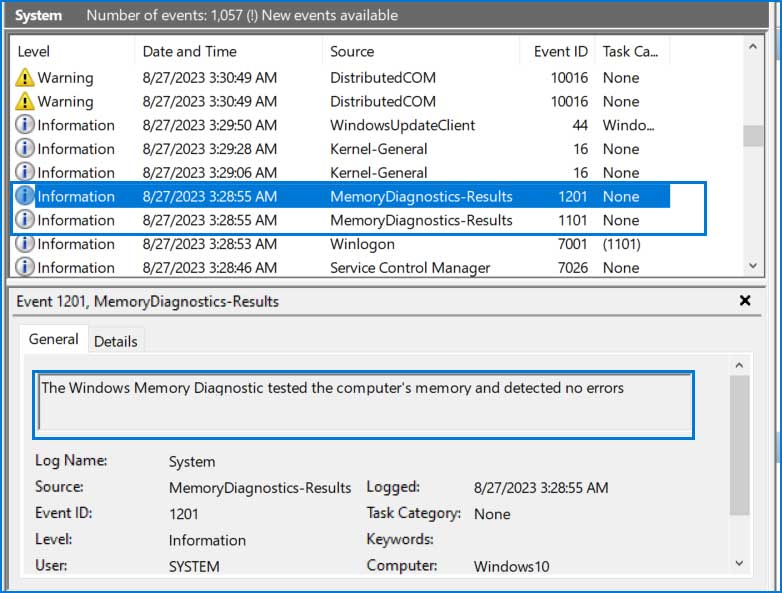Click warning icon of first DistributedCOM 3:30:49 row

(x=24, y=78)
